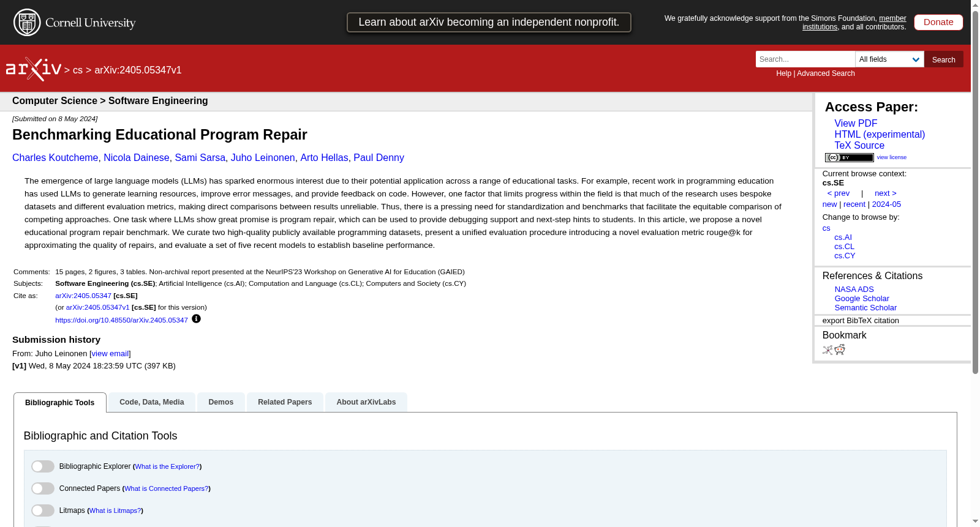
Task: Open arXiv:2405.05347v1 version link
Action: [x=97, y=307]
